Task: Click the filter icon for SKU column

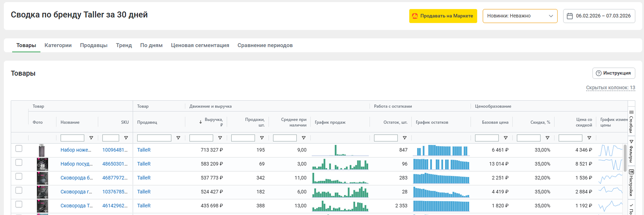Action: 126,138
